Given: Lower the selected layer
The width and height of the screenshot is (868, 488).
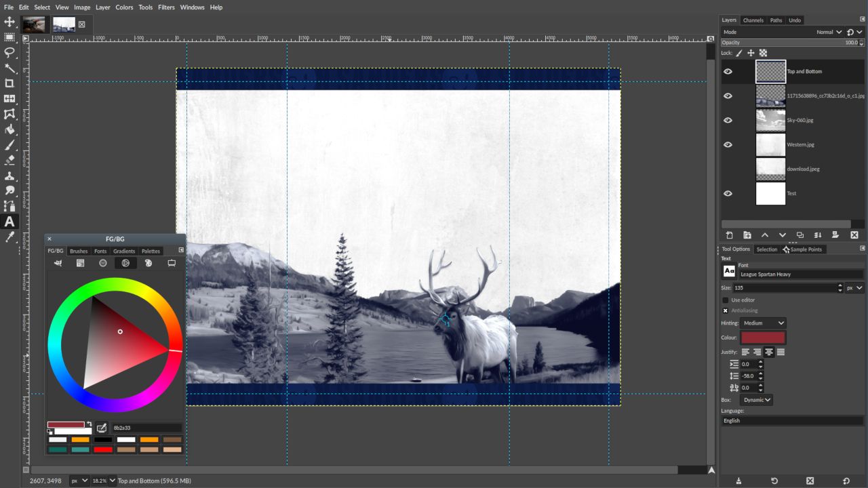Looking at the screenshot, I should pyautogui.click(x=783, y=235).
